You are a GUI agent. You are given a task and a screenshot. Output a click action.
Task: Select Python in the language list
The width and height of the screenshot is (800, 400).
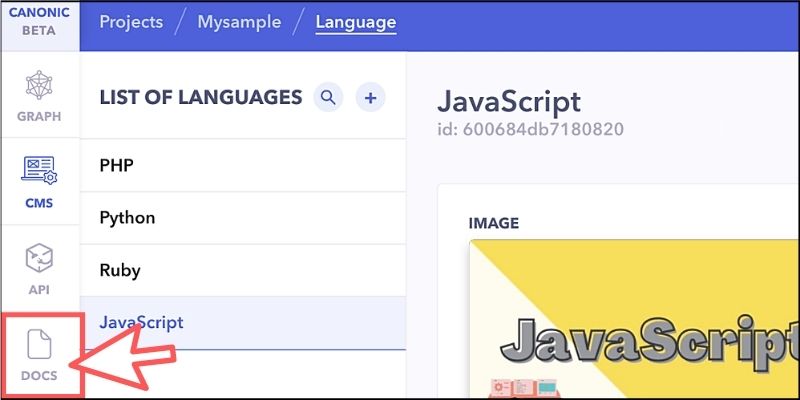(243, 218)
